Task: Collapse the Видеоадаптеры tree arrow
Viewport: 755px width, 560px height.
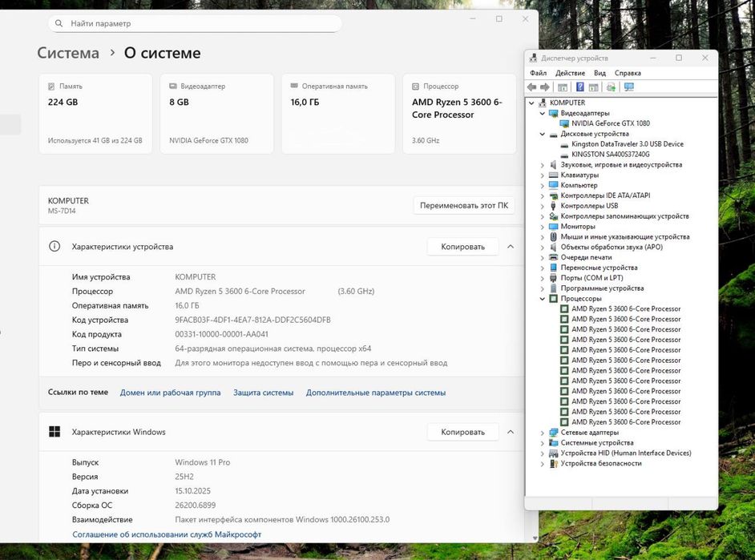Action: (543, 114)
